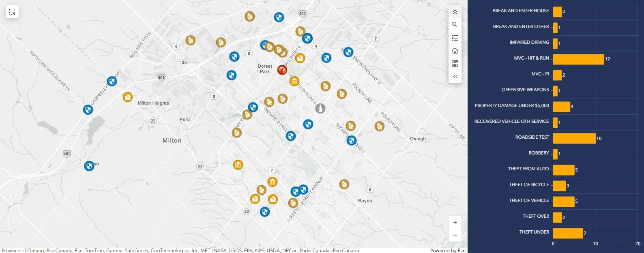
Task: Collapse the map tools upward chevron
Action: coord(455,12)
